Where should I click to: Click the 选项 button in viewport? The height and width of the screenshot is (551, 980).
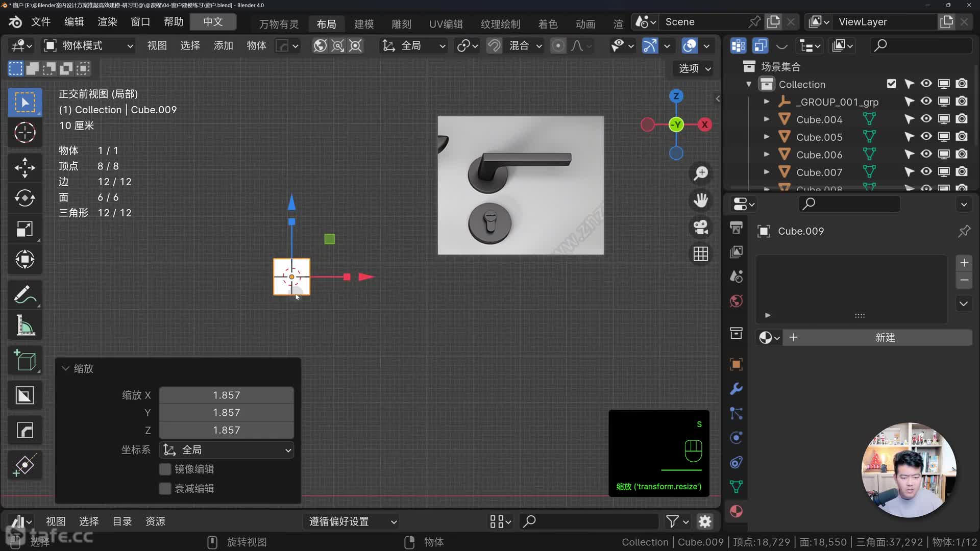click(x=694, y=68)
